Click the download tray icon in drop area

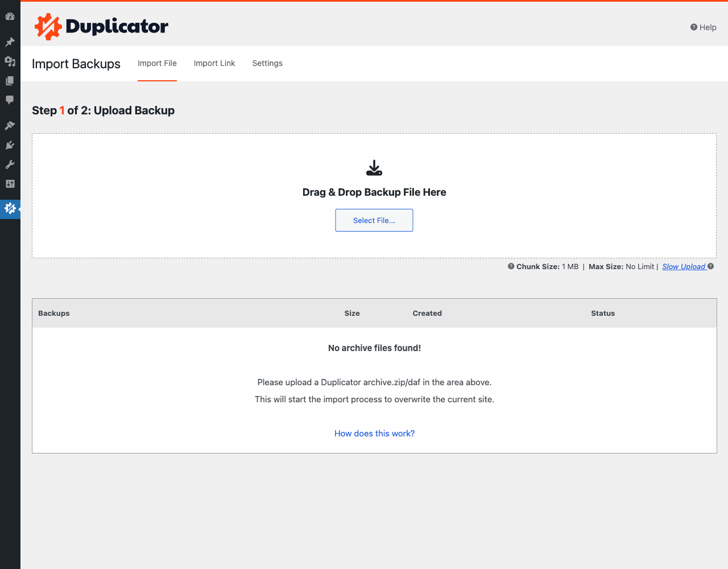pyautogui.click(x=374, y=168)
